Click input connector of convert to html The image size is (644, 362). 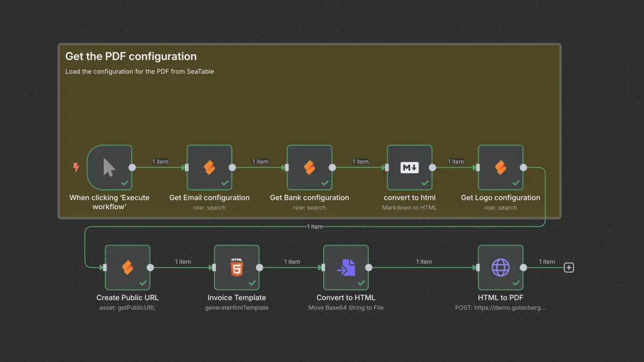click(387, 167)
